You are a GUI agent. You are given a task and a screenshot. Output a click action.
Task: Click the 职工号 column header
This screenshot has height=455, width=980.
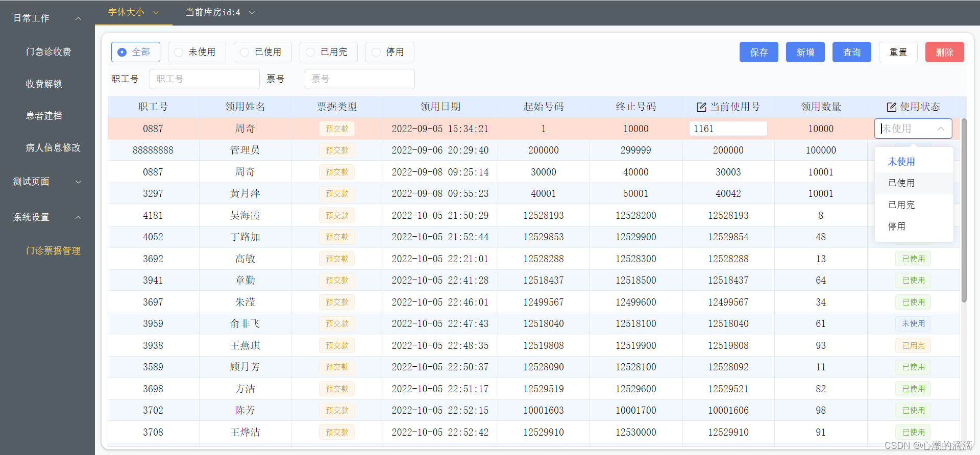pos(153,107)
